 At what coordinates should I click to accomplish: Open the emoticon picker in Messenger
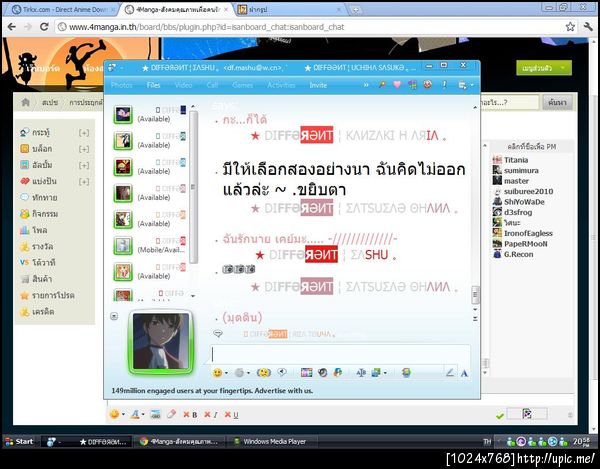[218, 373]
